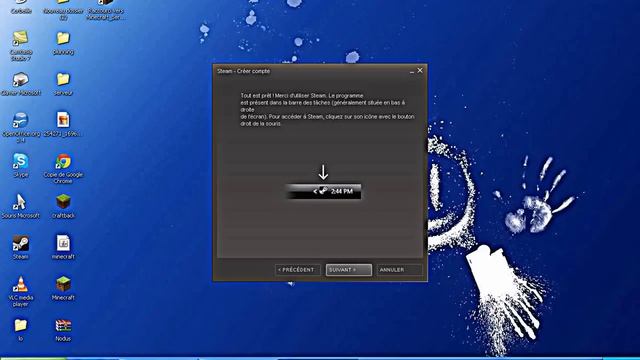Select the Clavier Microsoft shortcut icon
This screenshot has width=640, height=360.
click(20, 79)
